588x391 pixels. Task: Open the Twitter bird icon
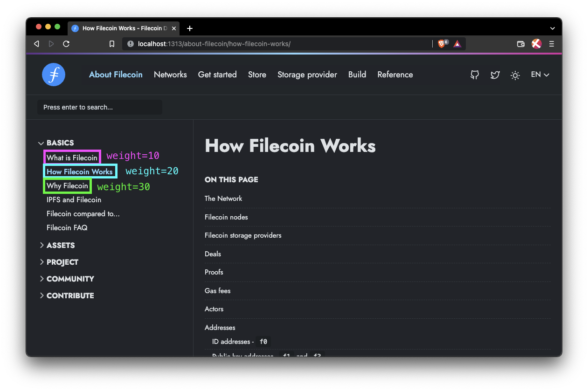click(x=495, y=75)
